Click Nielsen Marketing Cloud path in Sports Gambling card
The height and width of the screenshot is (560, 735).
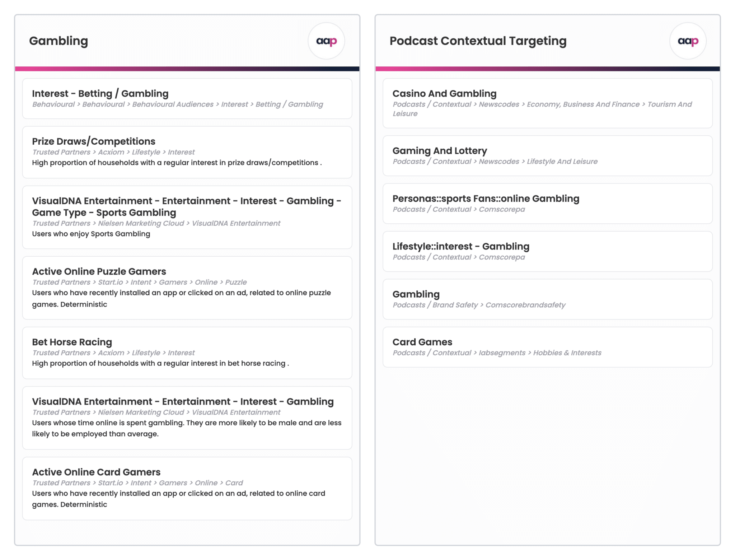(141, 223)
